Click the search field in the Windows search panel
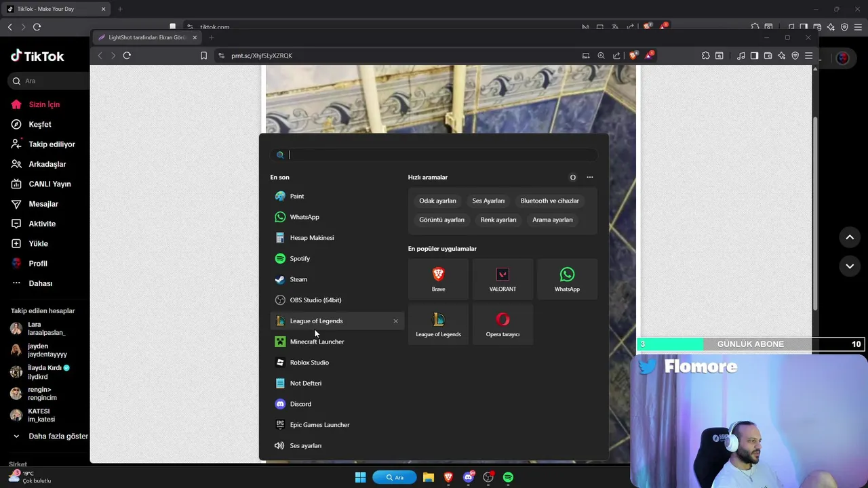The width and height of the screenshot is (868, 488). click(x=434, y=155)
